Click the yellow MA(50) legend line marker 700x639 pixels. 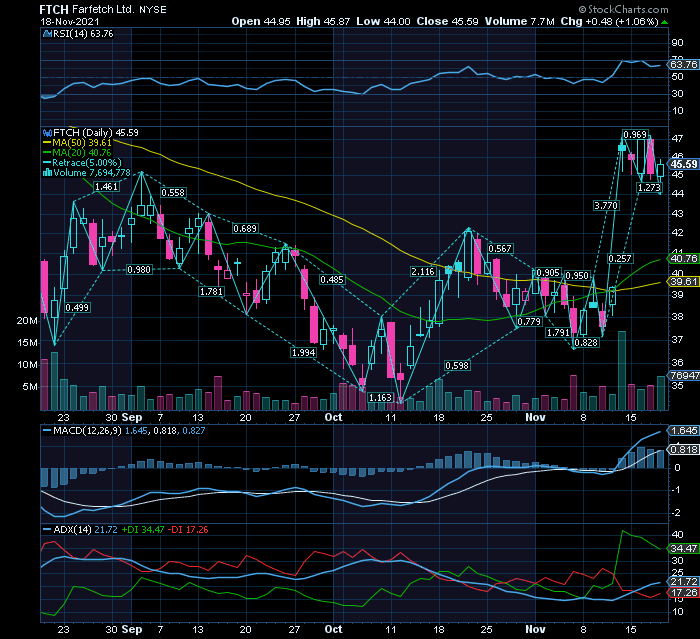click(47, 143)
